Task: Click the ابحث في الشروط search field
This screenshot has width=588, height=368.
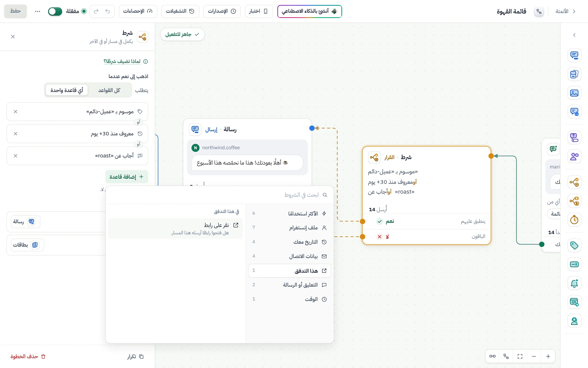Action: (219, 195)
